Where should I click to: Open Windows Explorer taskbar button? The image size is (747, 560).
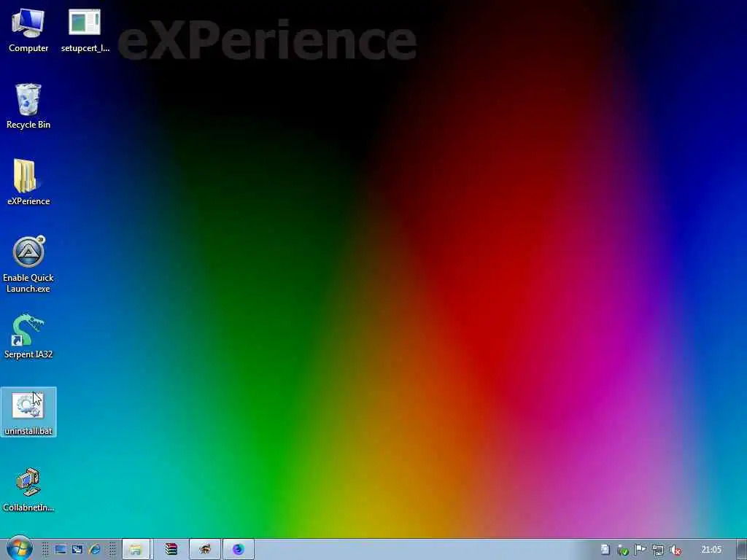click(x=136, y=550)
